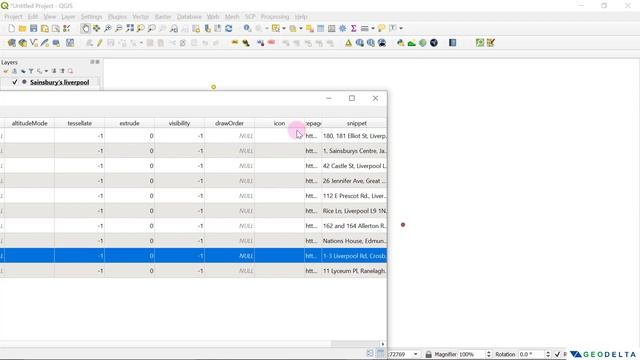640x360 pixels.
Task: Click the '42 Castle St, Liverpool' snippet cell
Action: click(354, 166)
